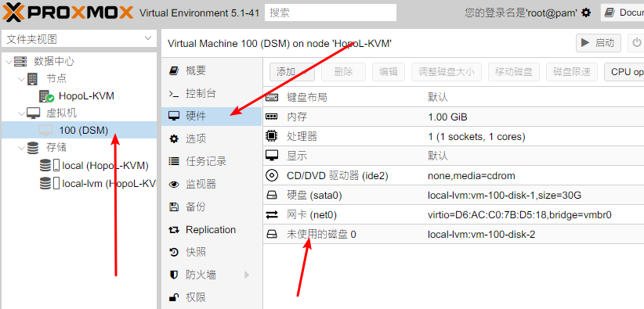Click the local-lvm storage icon
644x309 pixels.
[x=49, y=183]
